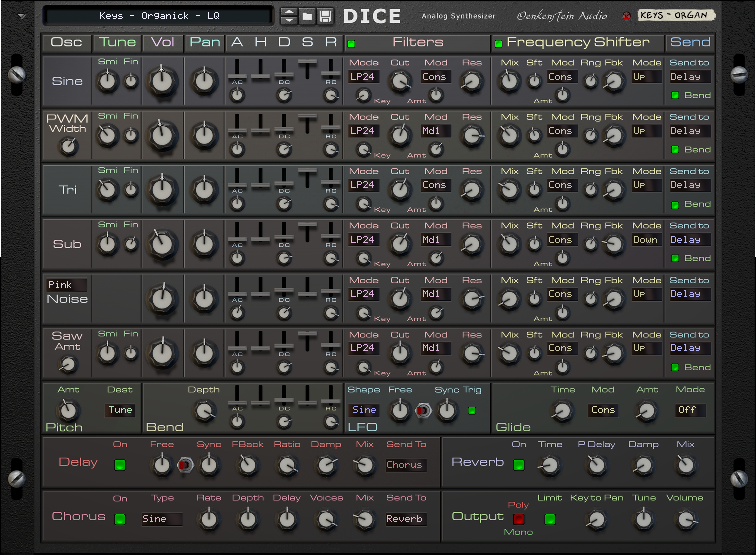This screenshot has height=555, width=756.
Task: Switch the Output Poly/Mono LED
Action: click(x=519, y=519)
